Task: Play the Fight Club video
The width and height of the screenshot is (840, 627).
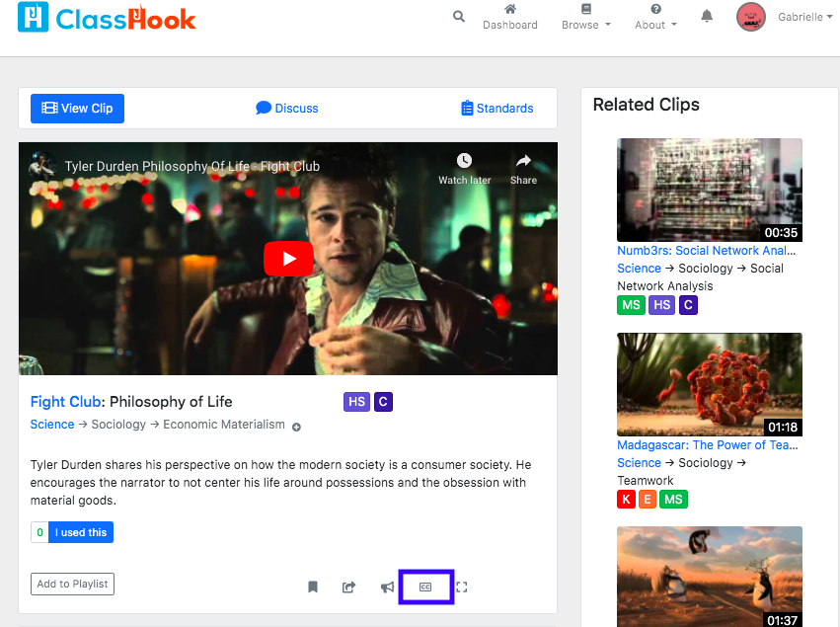Action: coord(288,259)
